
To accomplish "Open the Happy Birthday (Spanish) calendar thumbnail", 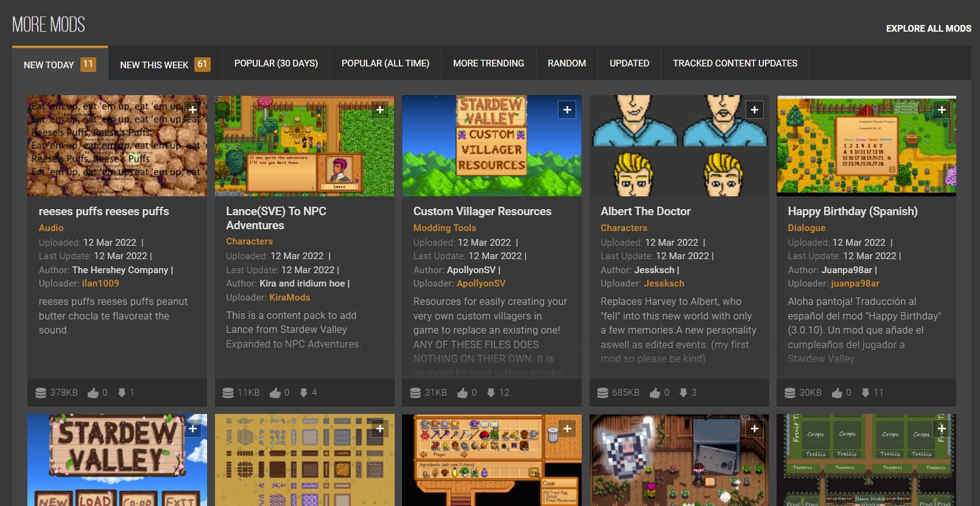I will click(x=866, y=146).
